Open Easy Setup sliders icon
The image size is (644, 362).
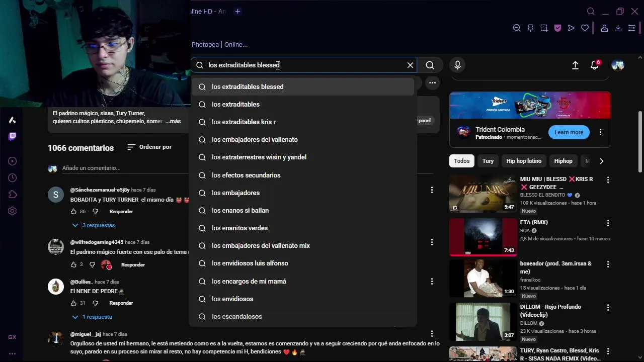click(x=631, y=28)
